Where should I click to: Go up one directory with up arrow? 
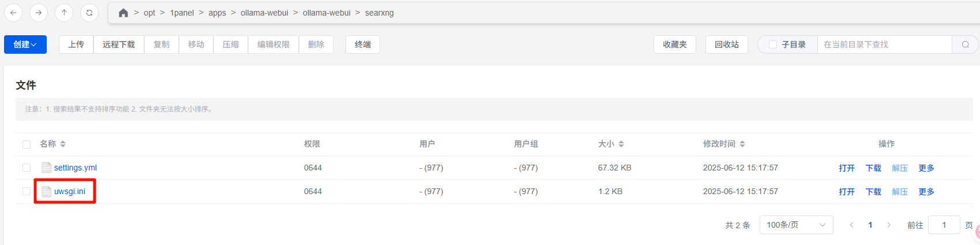pos(64,12)
